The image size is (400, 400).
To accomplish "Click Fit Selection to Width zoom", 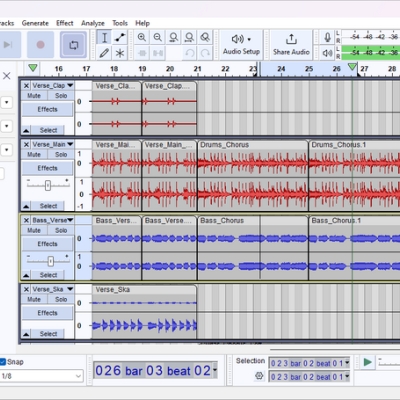I will [173, 37].
